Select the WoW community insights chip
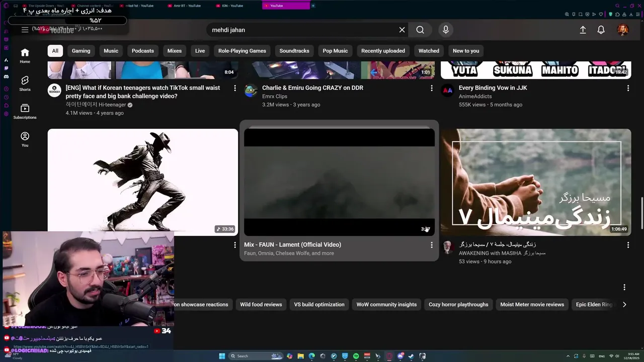This screenshot has height=362, width=644. coord(386,304)
